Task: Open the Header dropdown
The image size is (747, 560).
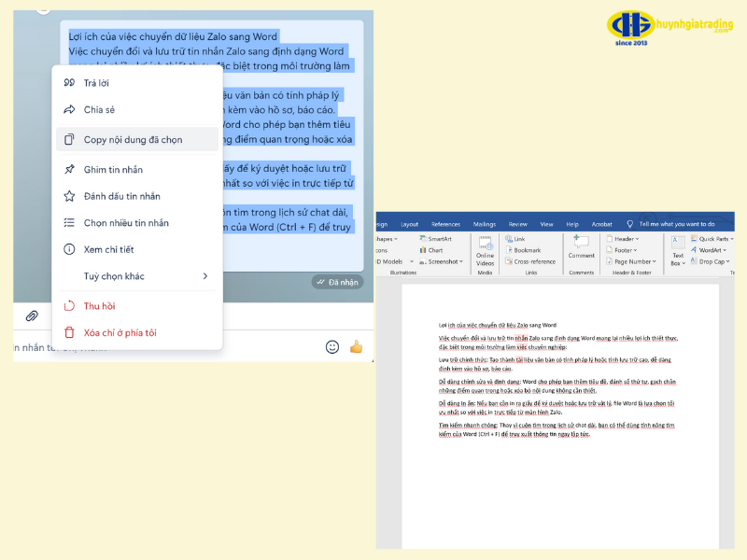Action: tap(624, 239)
